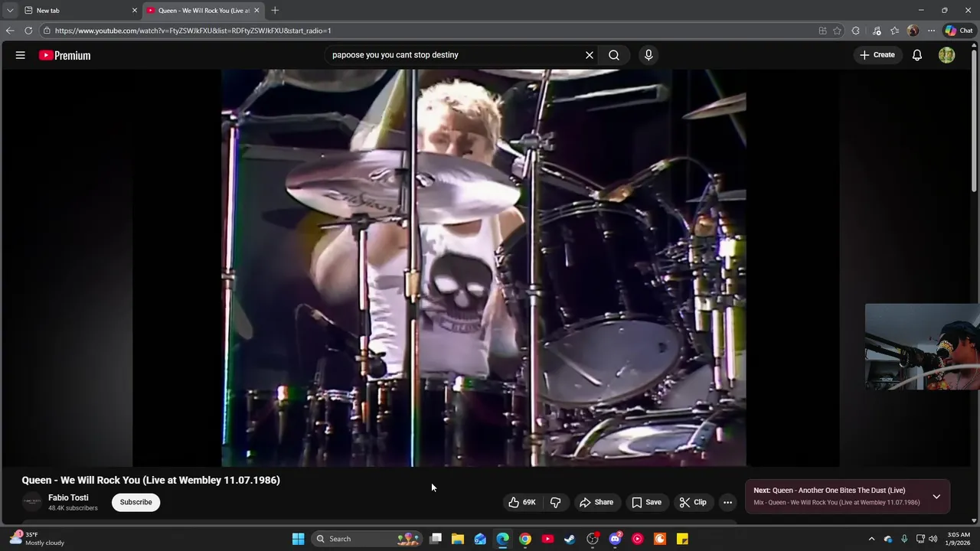This screenshot has height=551, width=980.
Task: Open the weather widget showing 35°F
Action: tap(37, 539)
